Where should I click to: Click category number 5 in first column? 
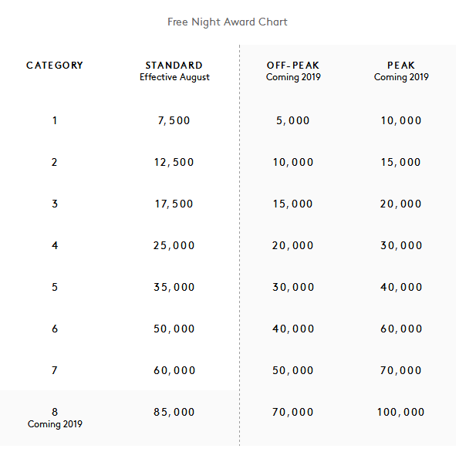55,287
